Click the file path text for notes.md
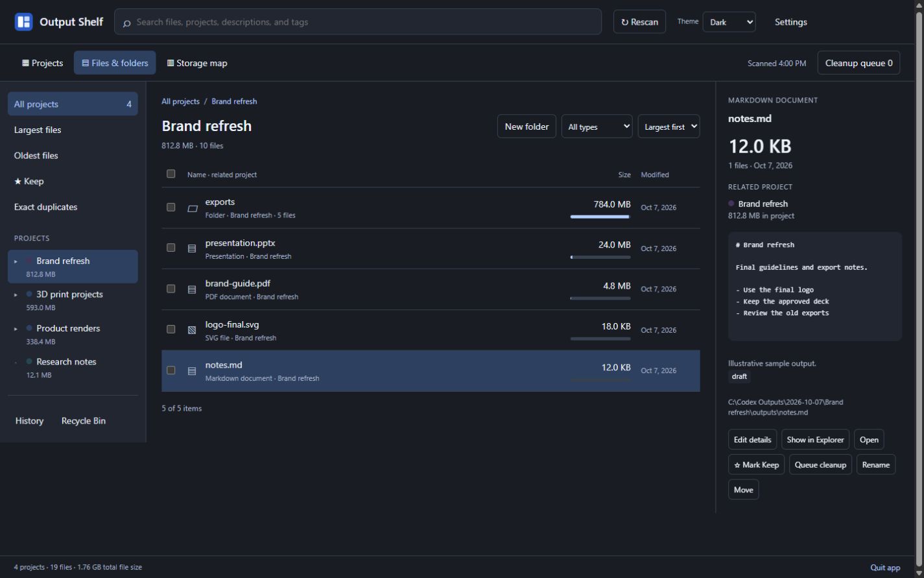Screen dimensions: 924x578 (x=785, y=407)
